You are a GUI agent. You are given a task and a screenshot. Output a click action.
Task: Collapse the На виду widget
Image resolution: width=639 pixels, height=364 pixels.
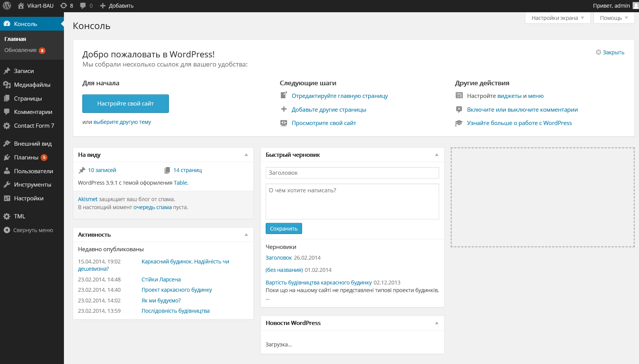point(246,155)
